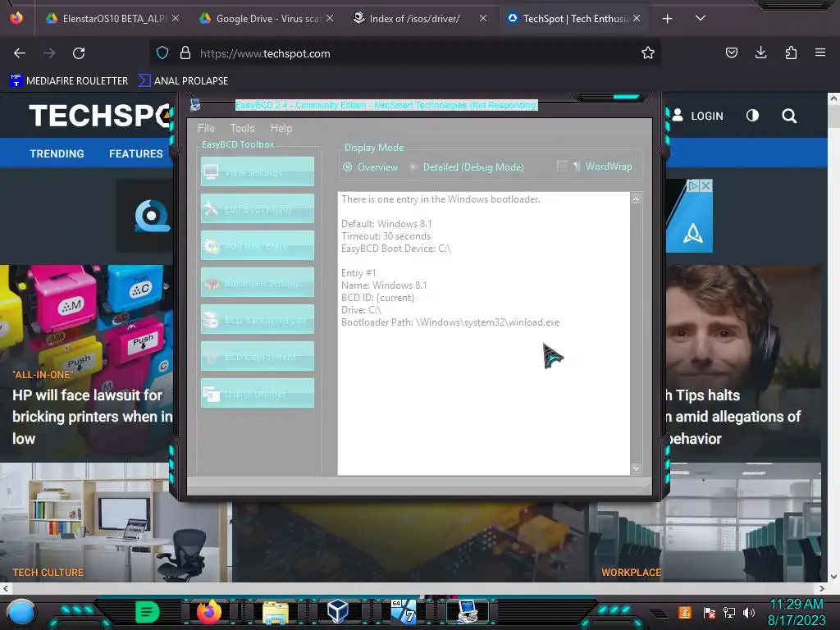Click the taskbar clock showing 11:29 AM
This screenshot has width=840, height=630.
pyautogui.click(x=797, y=612)
